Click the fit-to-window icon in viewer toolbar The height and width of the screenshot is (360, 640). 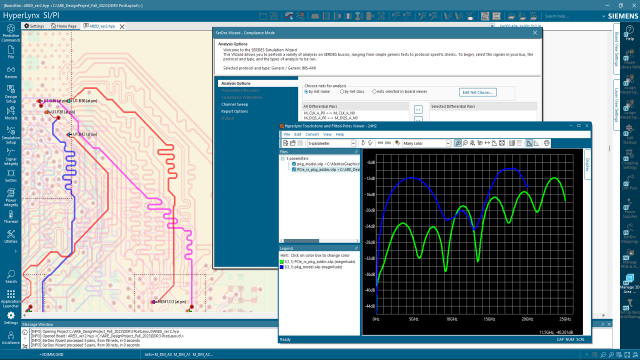click(502, 143)
